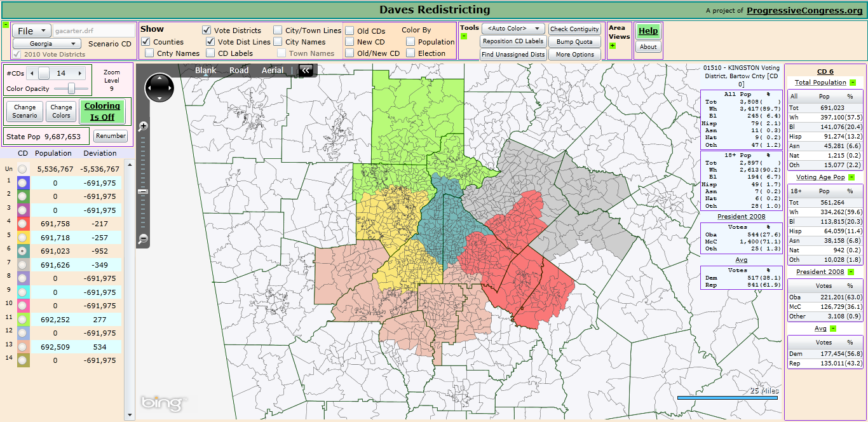Click the map zoom level slider handle
Image resolution: width=868 pixels, height=422 pixels.
click(144, 191)
